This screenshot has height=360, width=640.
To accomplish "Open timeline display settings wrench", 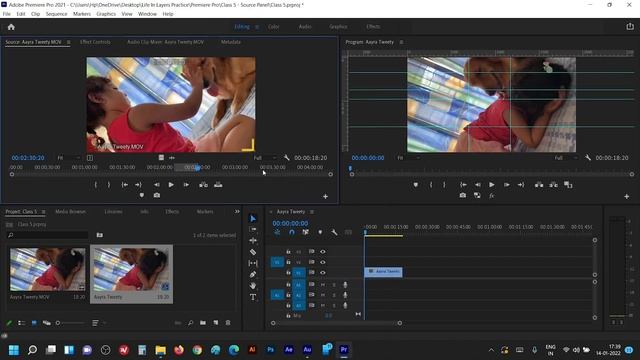I will point(334,232).
